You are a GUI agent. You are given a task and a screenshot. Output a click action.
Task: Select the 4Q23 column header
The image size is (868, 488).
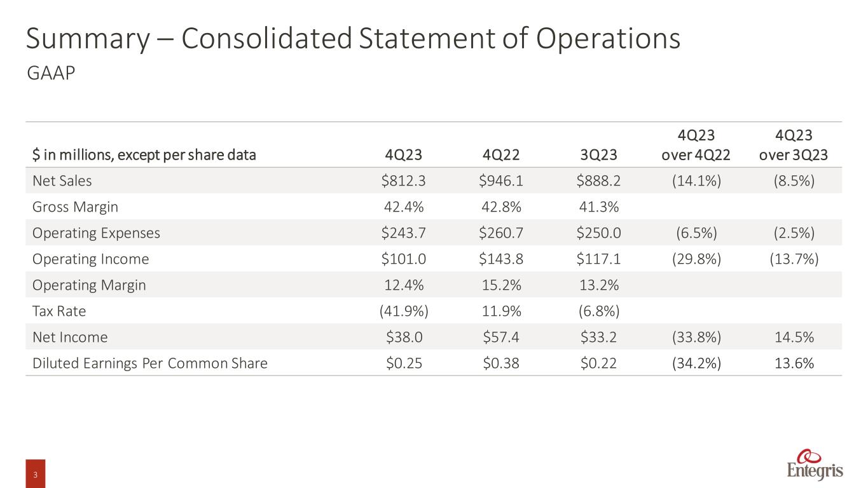[403, 155]
